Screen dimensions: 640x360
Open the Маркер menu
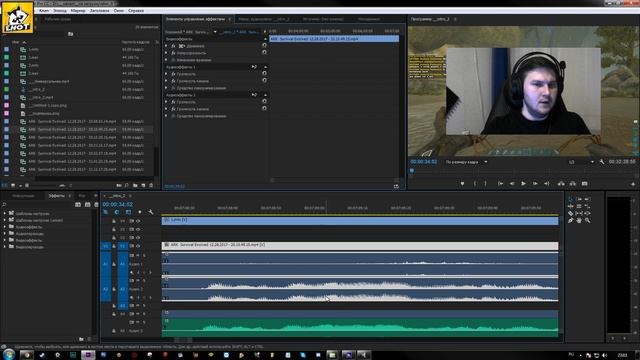(78, 11)
